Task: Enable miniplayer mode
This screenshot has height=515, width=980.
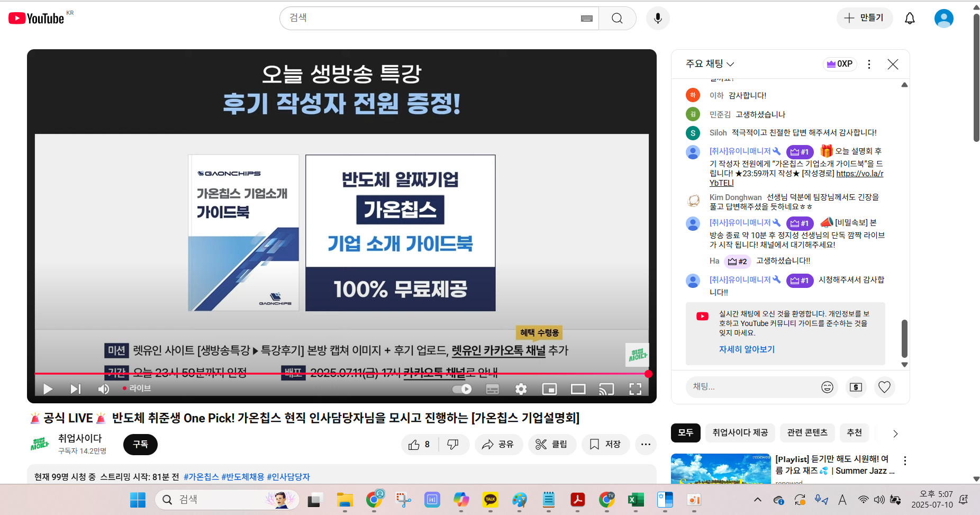Action: point(549,389)
